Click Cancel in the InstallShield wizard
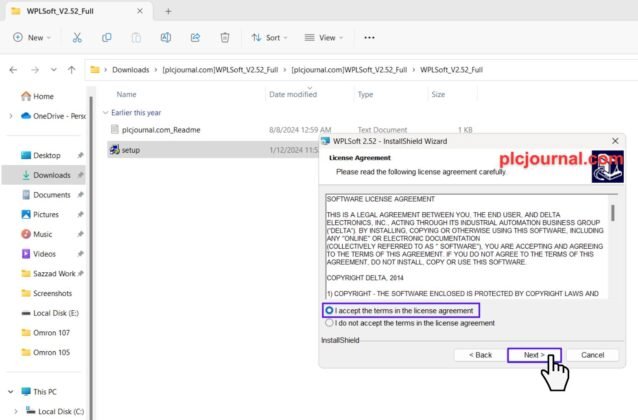The width and height of the screenshot is (638, 420). click(x=592, y=355)
